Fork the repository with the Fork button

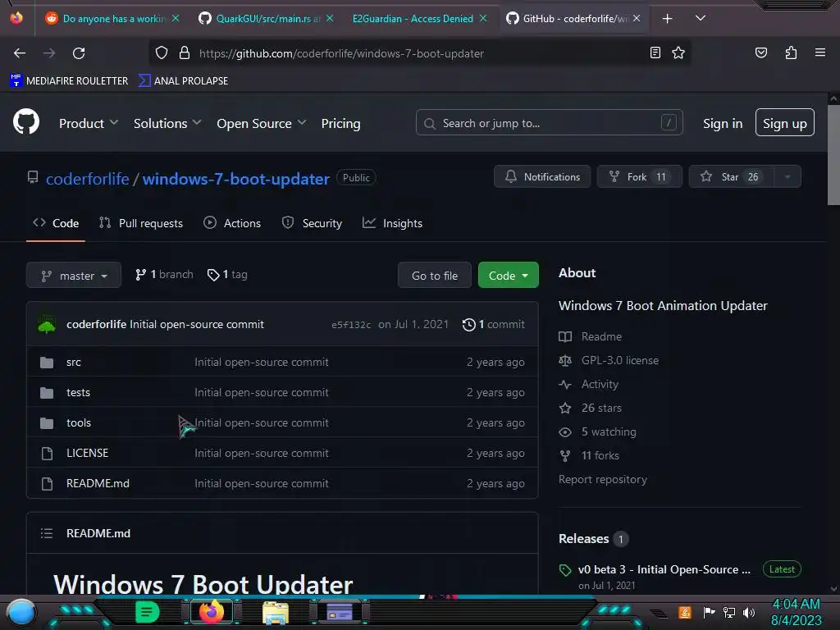coord(638,176)
